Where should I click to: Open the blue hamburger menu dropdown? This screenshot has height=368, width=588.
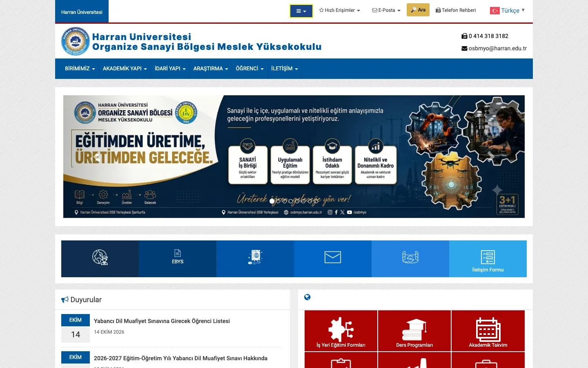301,11
